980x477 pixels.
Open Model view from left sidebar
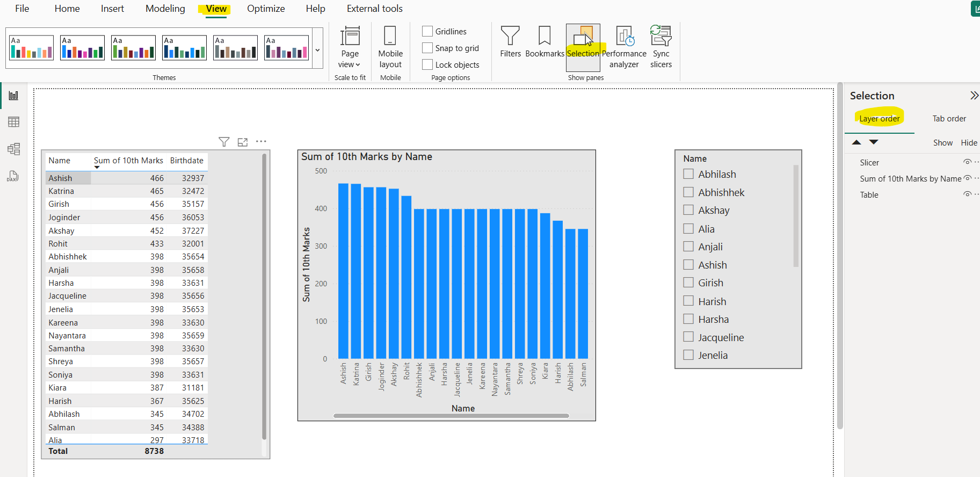pos(14,149)
